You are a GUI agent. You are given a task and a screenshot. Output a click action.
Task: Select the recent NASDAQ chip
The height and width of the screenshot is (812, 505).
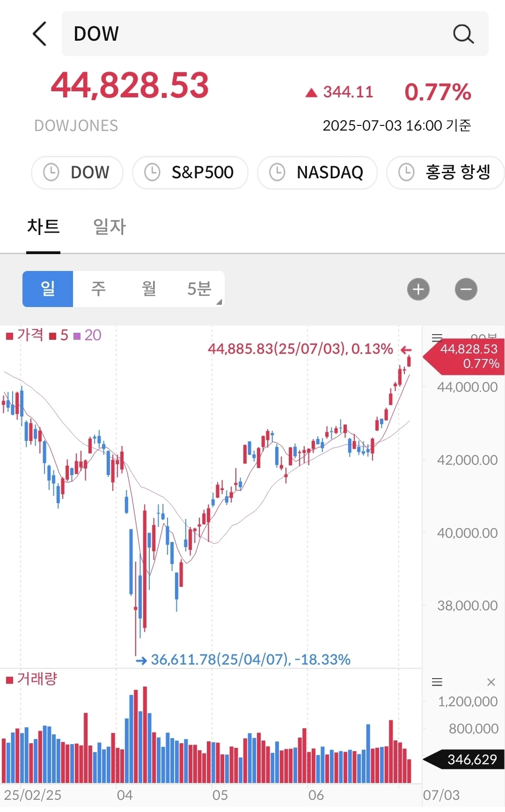pos(317,172)
